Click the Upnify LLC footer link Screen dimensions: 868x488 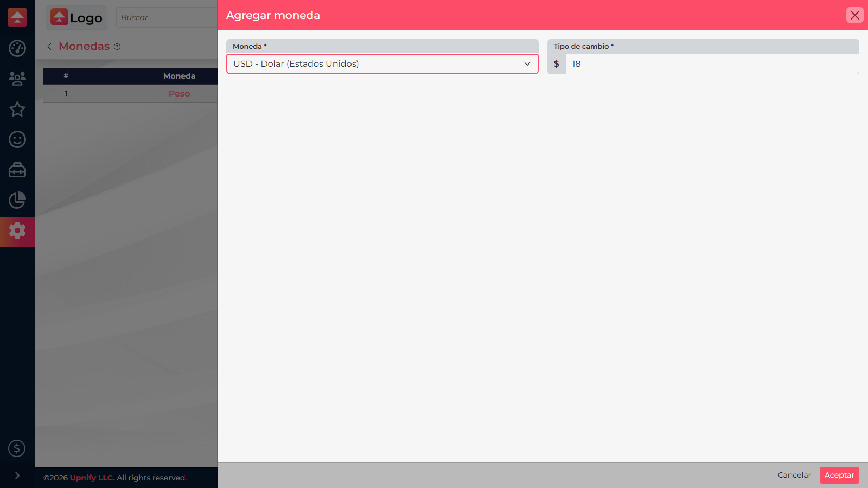tap(92, 478)
